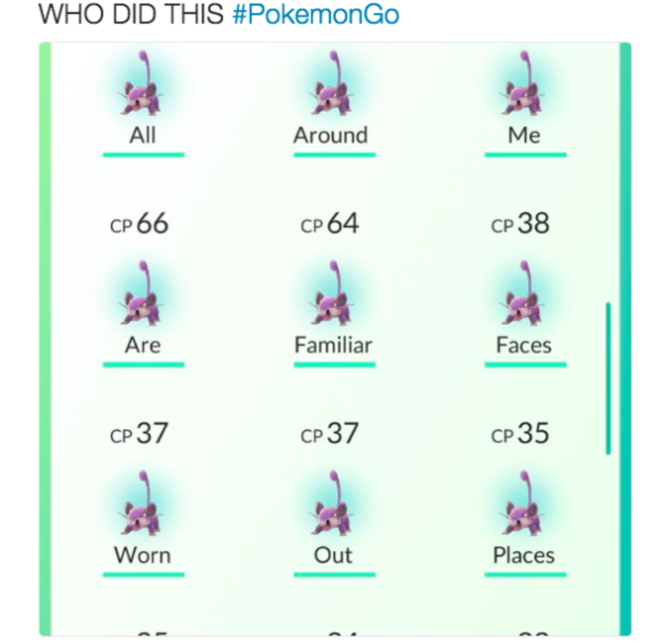Tap the CP 35 label

click(x=520, y=433)
